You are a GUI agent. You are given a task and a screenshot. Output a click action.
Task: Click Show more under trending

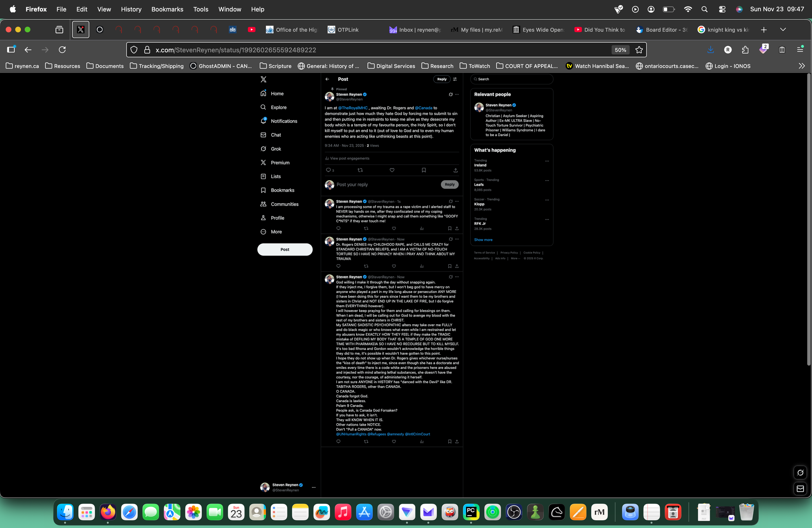(483, 240)
